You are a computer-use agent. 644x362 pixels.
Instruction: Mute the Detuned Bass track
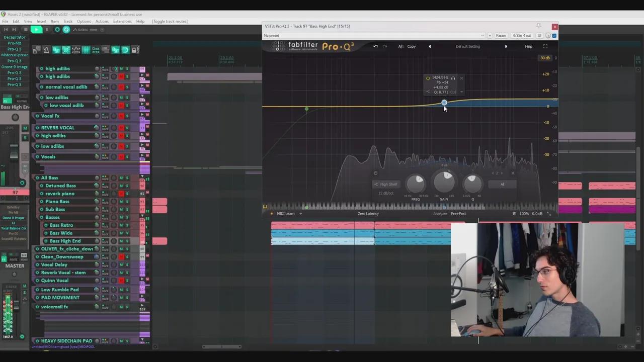click(x=121, y=186)
